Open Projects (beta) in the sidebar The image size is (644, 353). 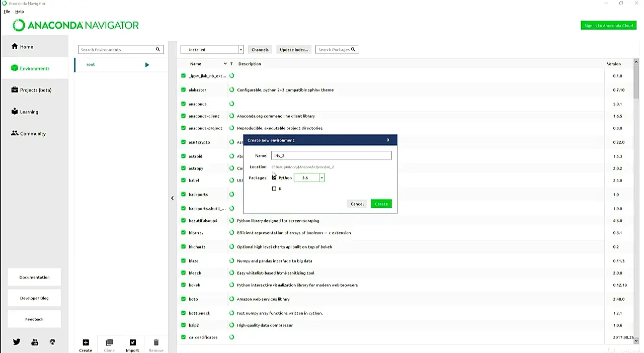click(x=34, y=90)
